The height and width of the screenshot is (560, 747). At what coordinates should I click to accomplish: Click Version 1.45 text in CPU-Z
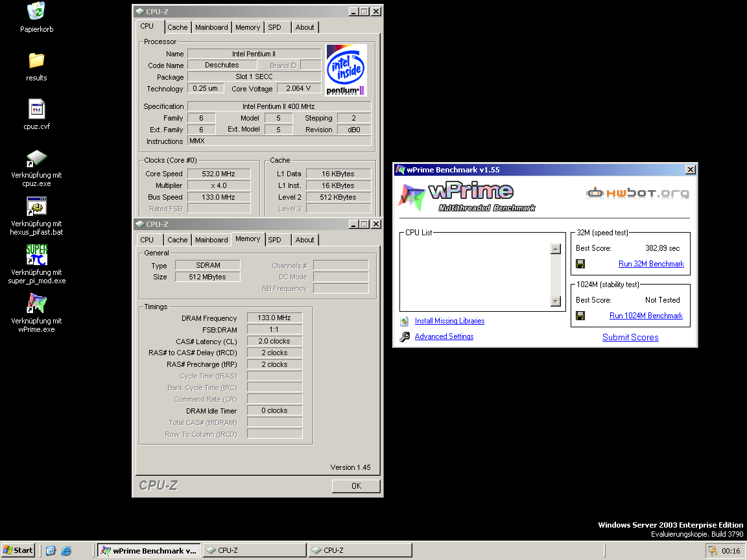pyautogui.click(x=350, y=467)
